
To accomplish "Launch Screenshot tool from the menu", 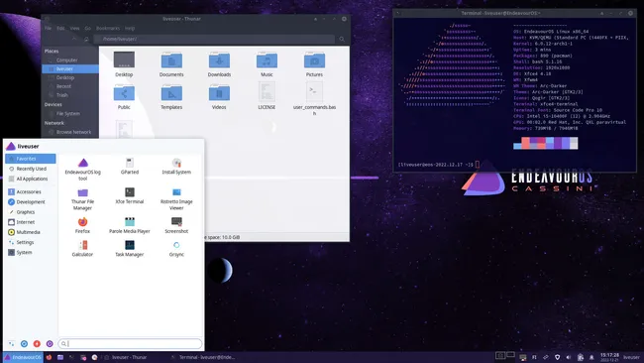I will (176, 225).
